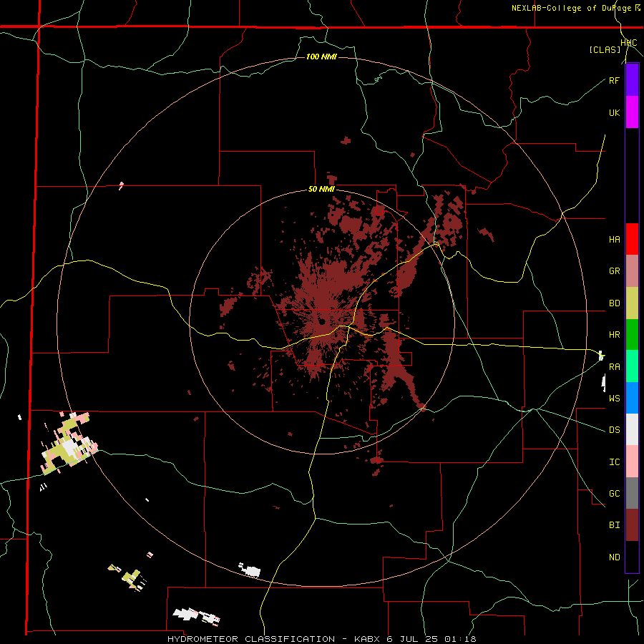Click the HA red legend swatch

click(632, 239)
